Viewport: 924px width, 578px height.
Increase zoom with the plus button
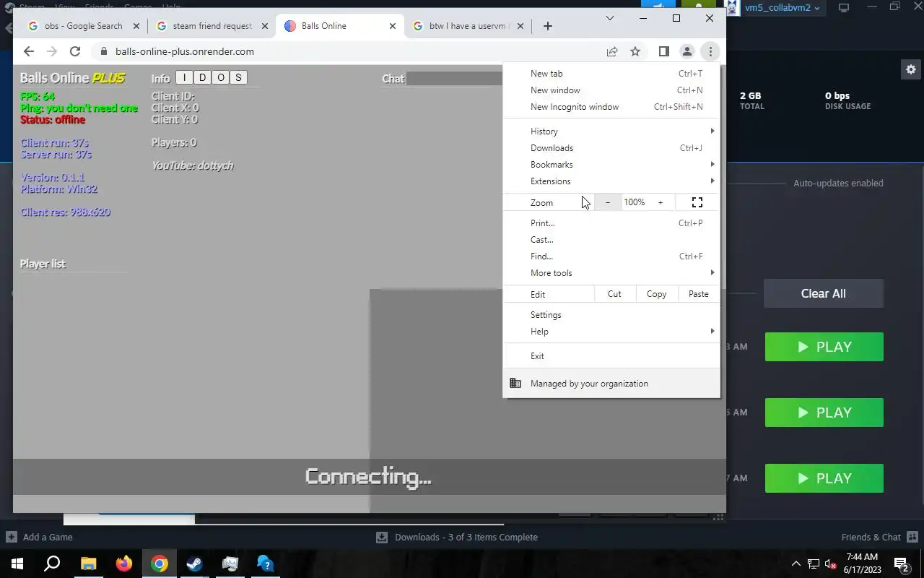point(660,202)
